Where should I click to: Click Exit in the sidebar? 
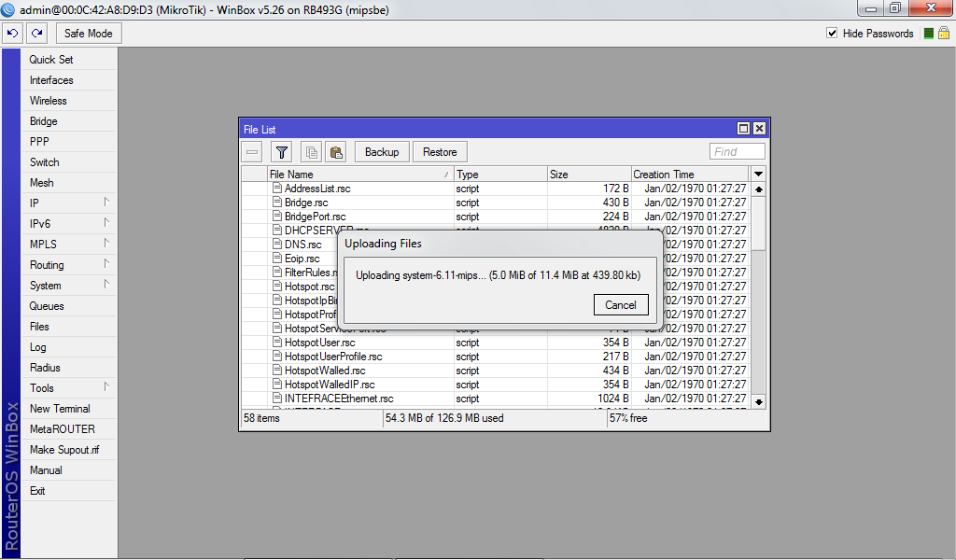tap(68, 491)
